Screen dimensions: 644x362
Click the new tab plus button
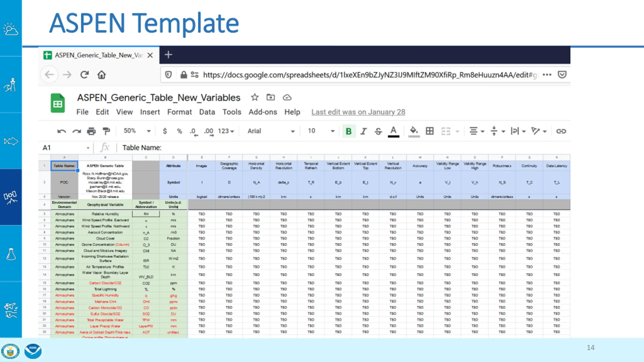click(x=168, y=55)
